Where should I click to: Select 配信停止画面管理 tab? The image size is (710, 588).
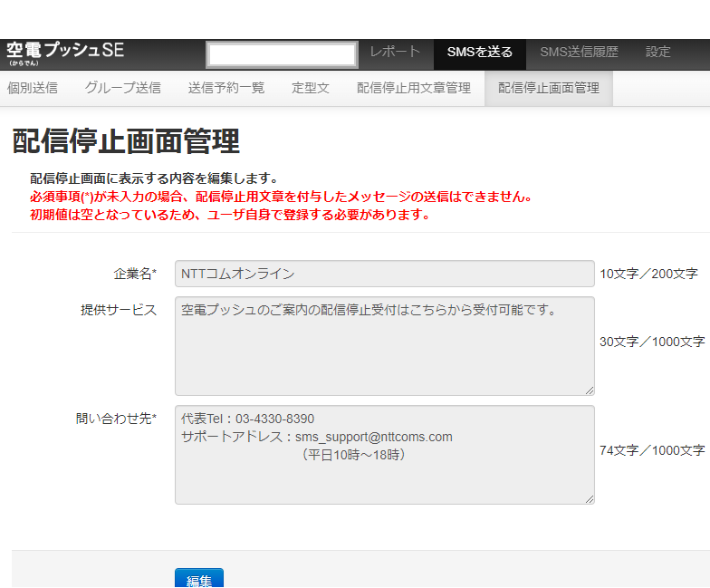tap(549, 88)
